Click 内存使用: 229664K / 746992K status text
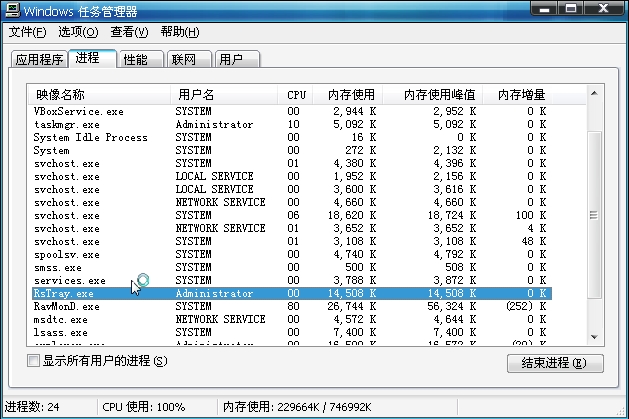 pos(297,407)
